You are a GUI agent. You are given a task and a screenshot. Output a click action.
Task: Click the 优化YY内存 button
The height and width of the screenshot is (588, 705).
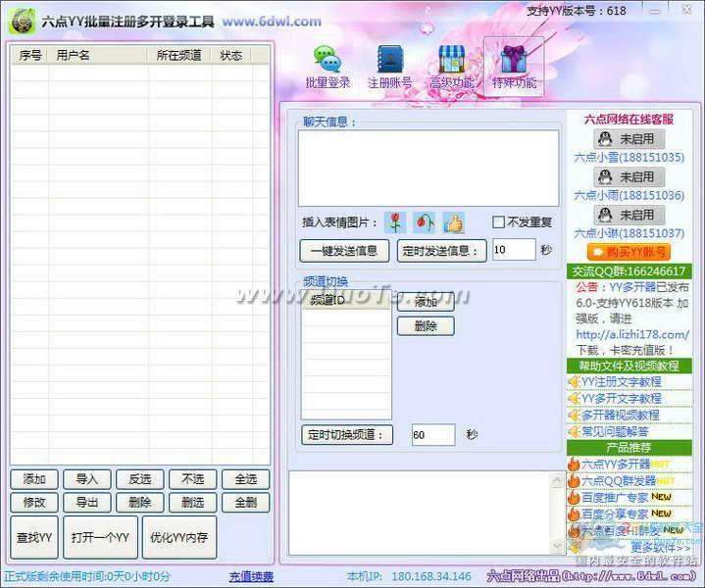179,537
